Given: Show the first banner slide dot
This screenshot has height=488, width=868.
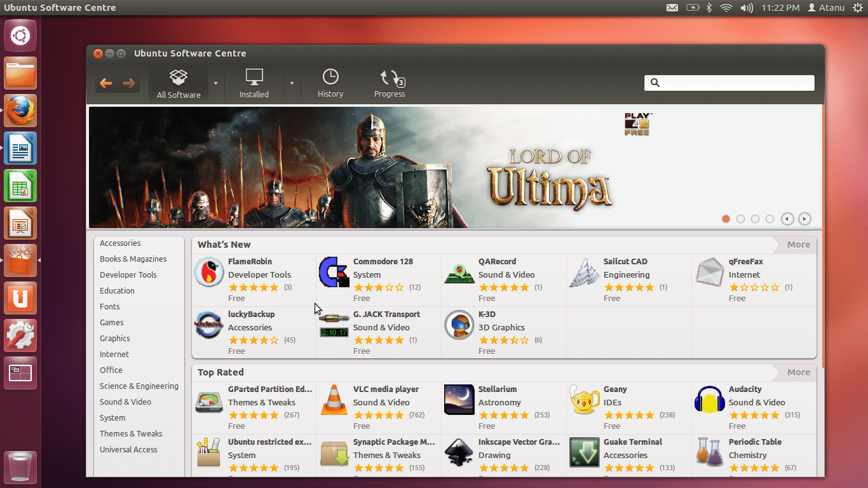Looking at the screenshot, I should [726, 219].
